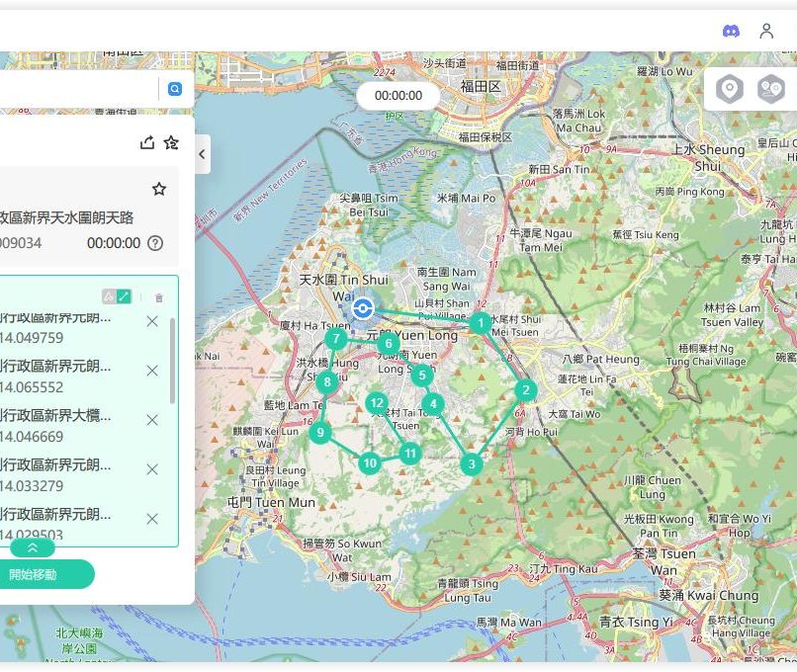This screenshot has width=797, height=672.
Task: Remove waypoint with coordinate 14.049759
Action: 152,321
